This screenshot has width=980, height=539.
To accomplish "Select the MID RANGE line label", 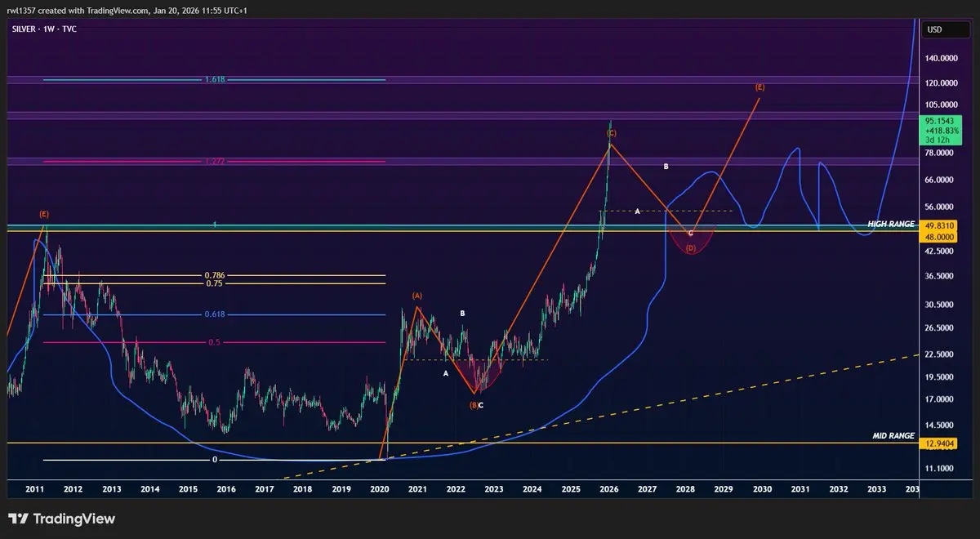I will pyautogui.click(x=893, y=436).
